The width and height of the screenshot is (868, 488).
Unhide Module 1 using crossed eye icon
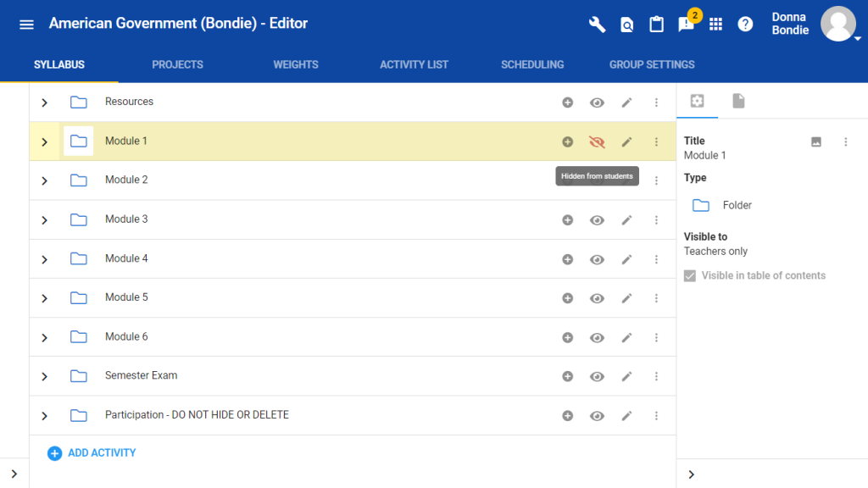[x=597, y=142]
